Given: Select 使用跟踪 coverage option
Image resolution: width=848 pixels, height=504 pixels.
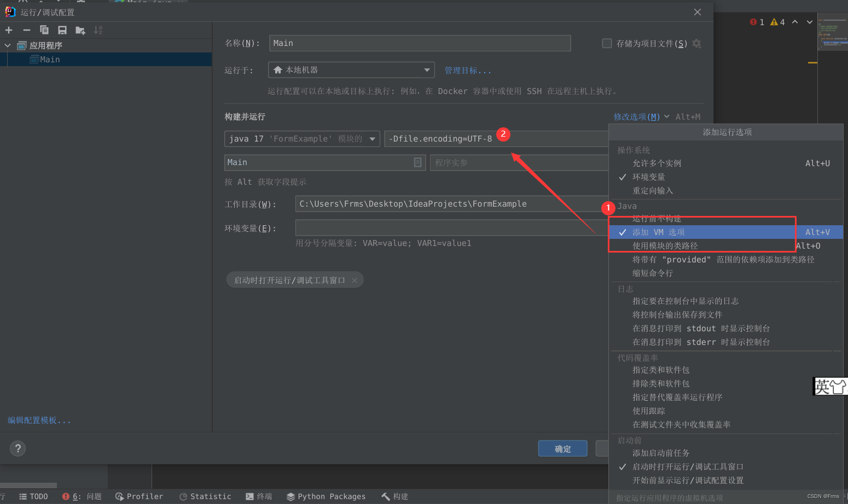Looking at the screenshot, I should click(x=725, y=411).
